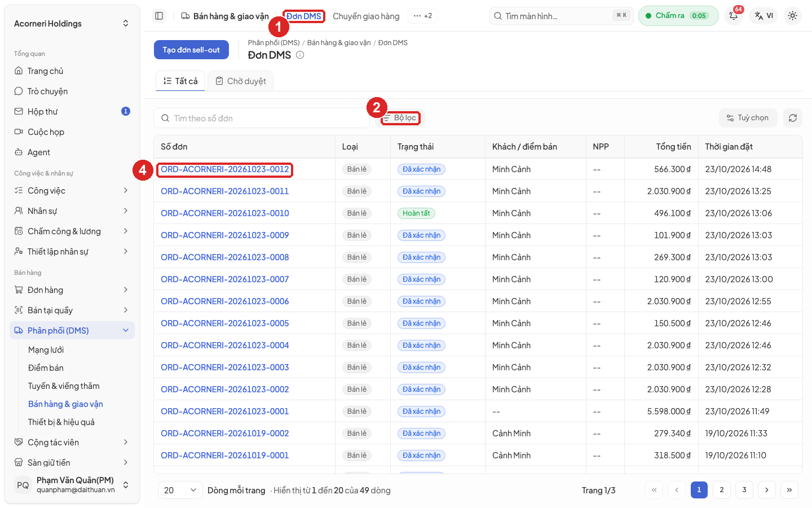Click the Chấm ra check-out timer button

pos(678,16)
